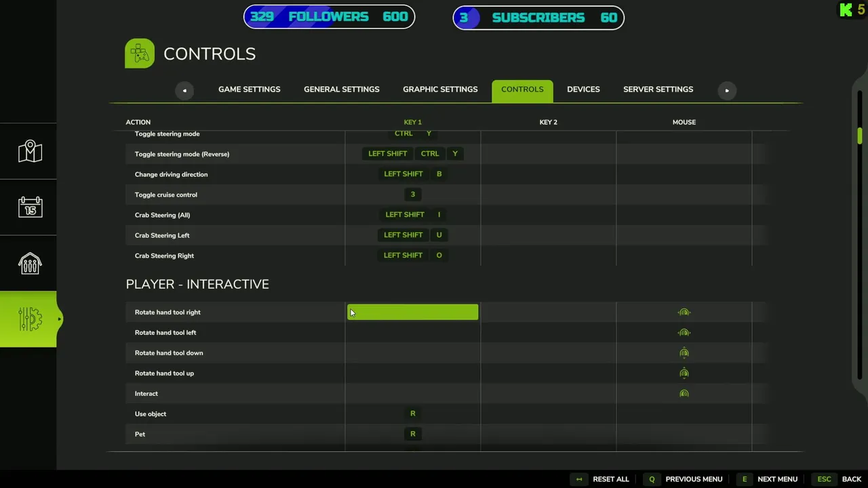Go to previous settings tab arrow
868x488 pixels.
184,90
